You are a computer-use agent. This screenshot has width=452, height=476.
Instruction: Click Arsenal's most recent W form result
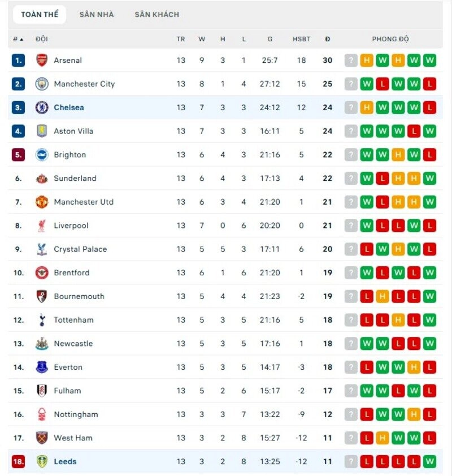coord(431,59)
